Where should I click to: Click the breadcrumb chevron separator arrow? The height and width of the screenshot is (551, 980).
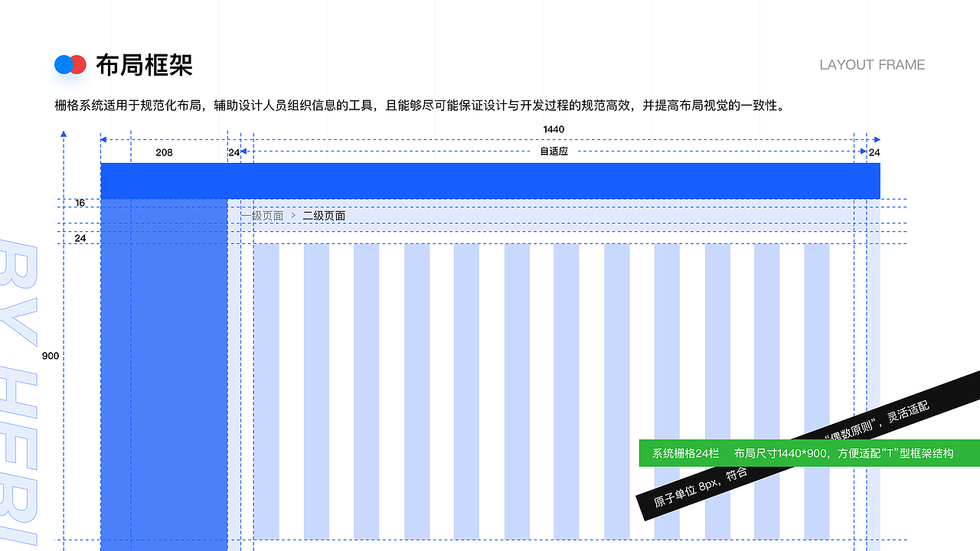[x=293, y=216]
